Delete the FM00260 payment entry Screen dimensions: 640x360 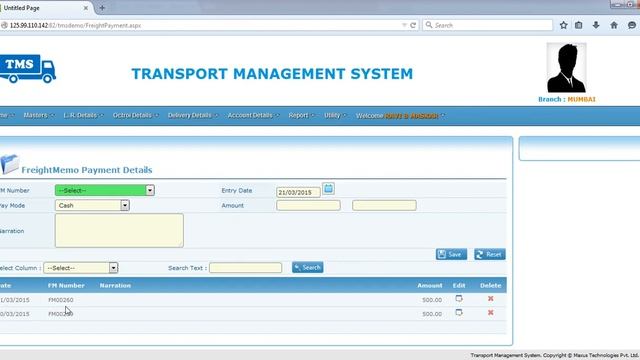coord(491,299)
